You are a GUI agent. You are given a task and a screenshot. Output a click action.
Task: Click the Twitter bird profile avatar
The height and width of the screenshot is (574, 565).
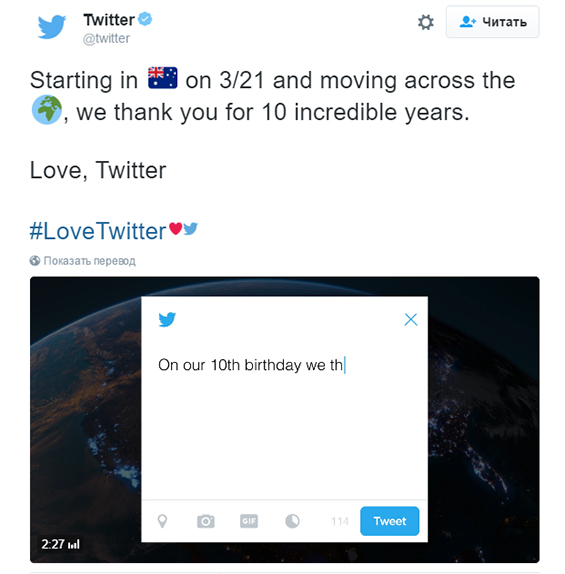coord(52,26)
